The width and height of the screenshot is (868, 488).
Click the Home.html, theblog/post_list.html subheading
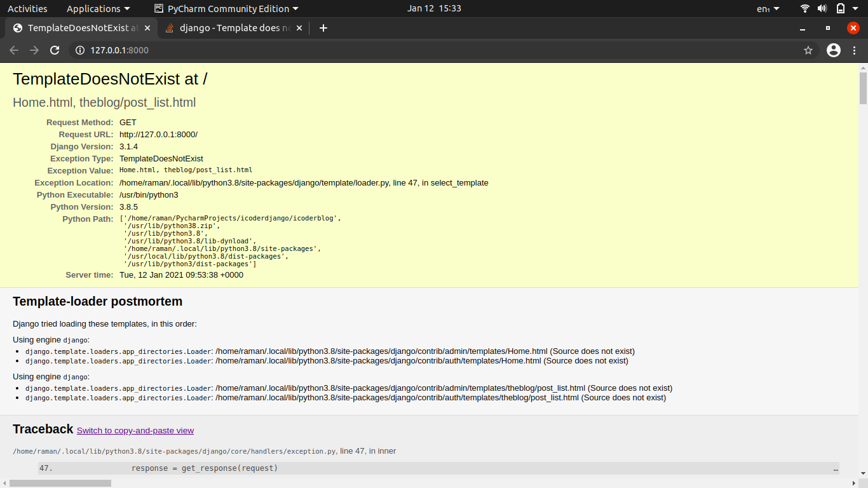(104, 102)
